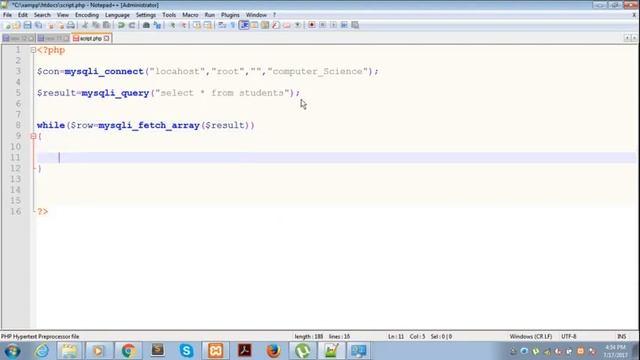
Task: Open uTorrent from the taskbar
Action: click(x=302, y=351)
